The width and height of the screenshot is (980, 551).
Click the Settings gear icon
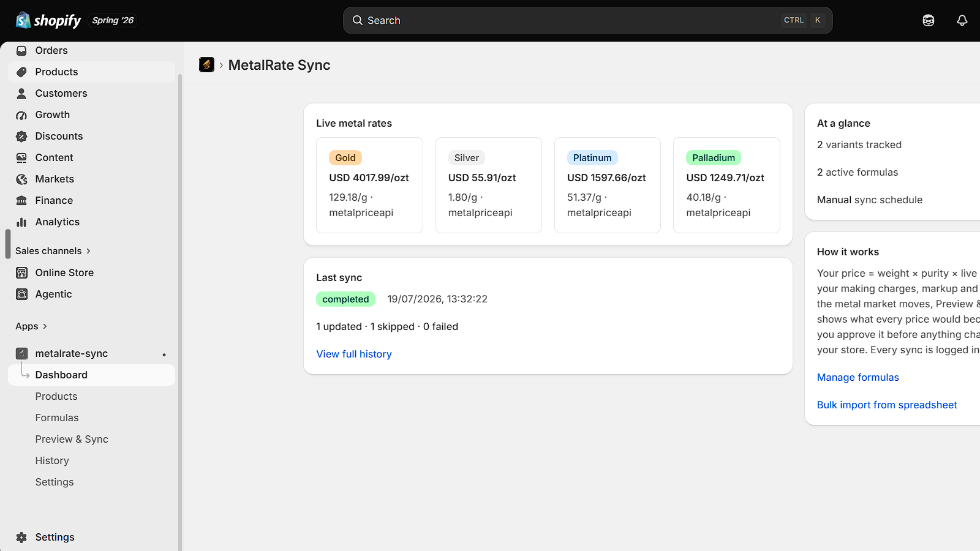point(21,538)
